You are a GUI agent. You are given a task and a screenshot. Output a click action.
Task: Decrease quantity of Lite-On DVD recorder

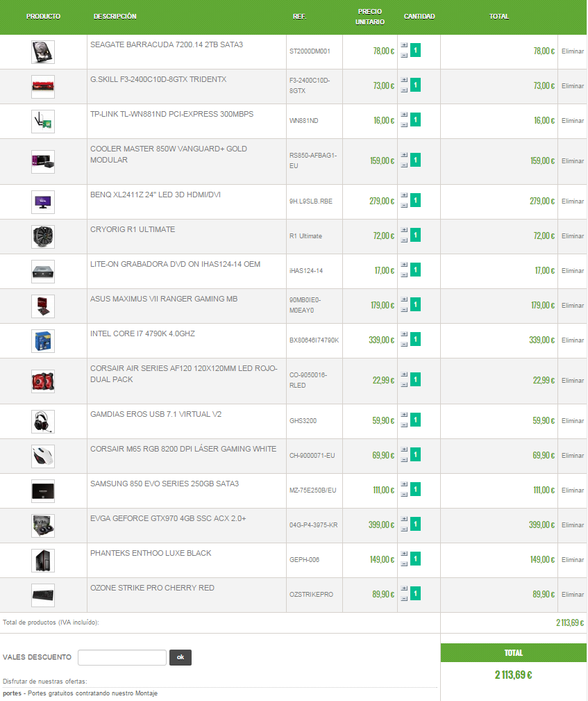click(x=404, y=275)
